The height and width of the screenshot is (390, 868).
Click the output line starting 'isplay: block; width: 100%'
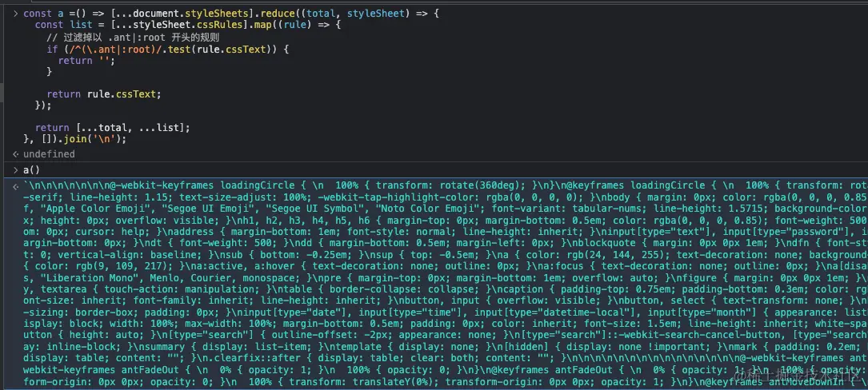(x=446, y=324)
